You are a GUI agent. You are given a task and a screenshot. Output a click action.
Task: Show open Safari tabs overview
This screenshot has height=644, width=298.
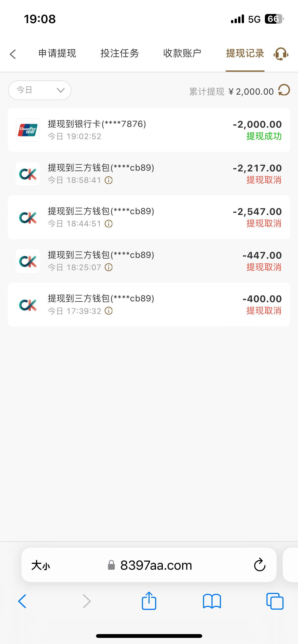tap(275, 601)
